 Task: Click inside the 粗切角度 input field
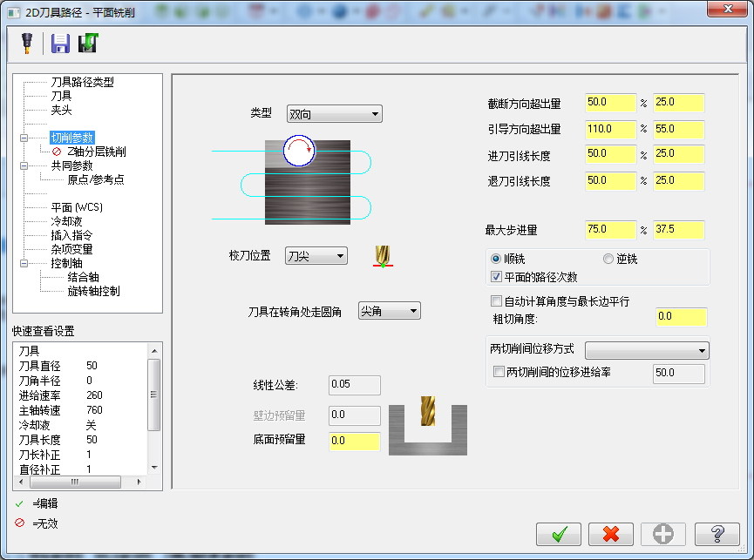pos(681,317)
